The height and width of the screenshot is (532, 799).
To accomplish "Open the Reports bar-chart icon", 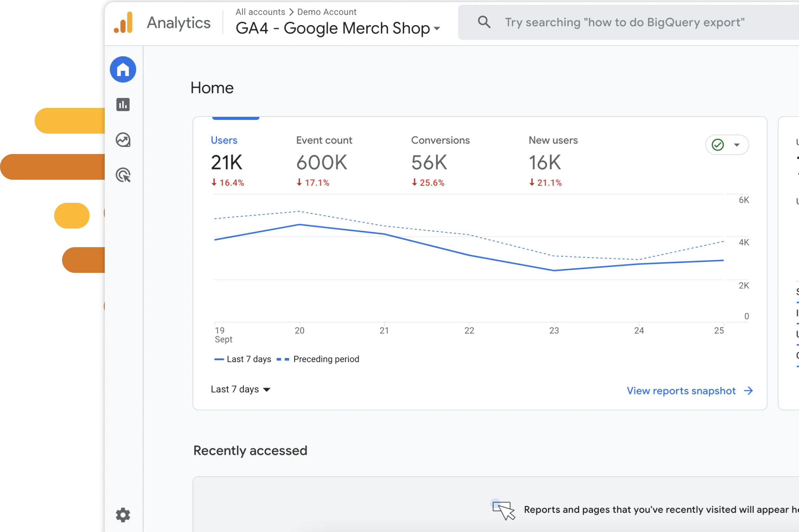I will [123, 104].
